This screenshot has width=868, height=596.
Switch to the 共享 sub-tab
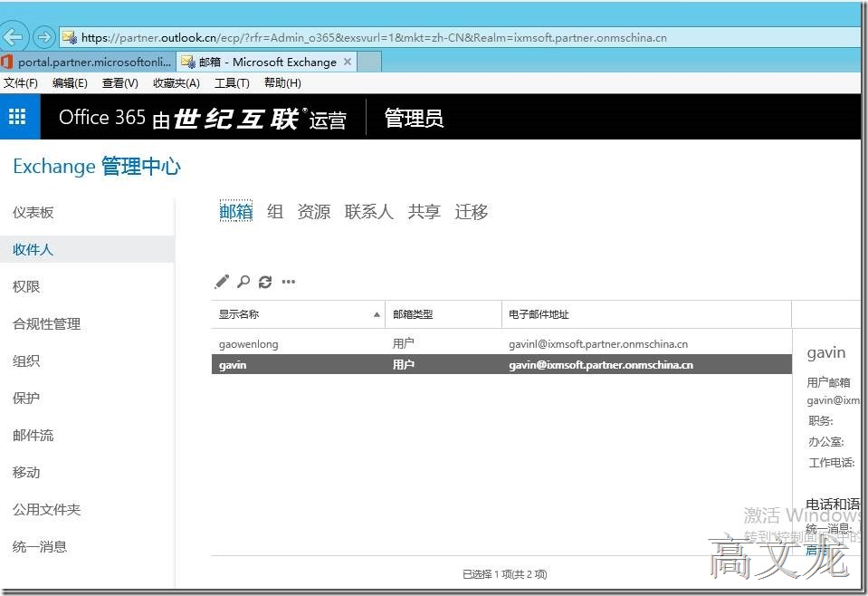click(424, 211)
